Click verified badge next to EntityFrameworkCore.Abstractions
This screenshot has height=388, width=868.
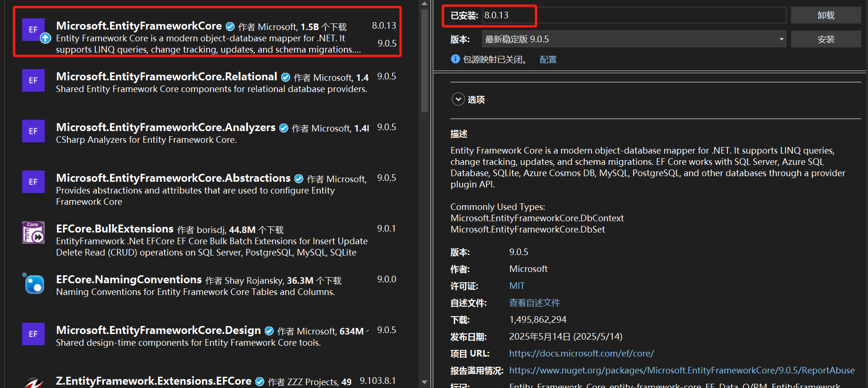tap(299, 178)
